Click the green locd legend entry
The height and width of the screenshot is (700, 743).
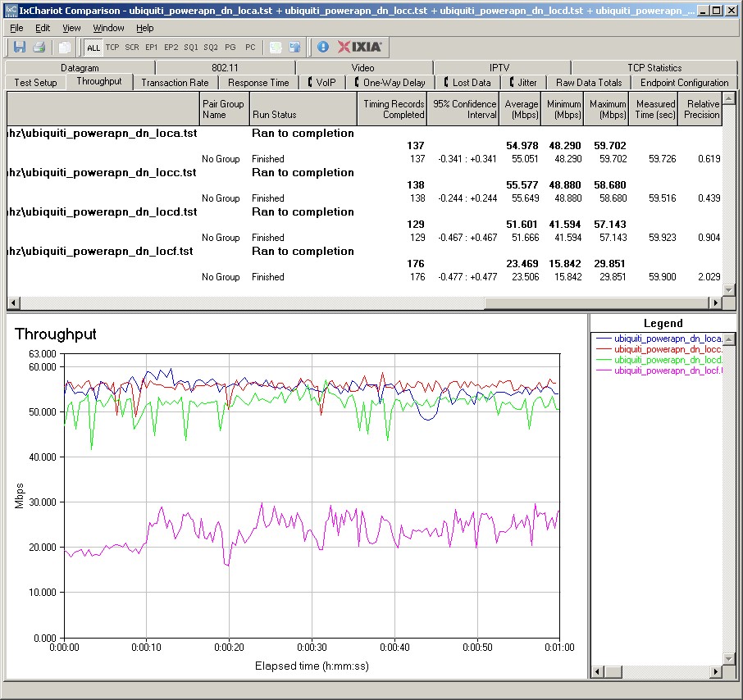point(659,360)
